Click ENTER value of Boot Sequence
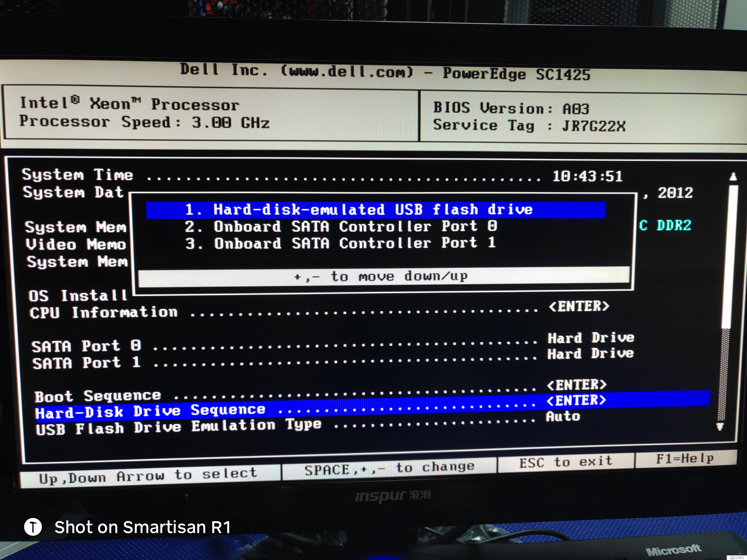Viewport: 747px width, 560px height. 577,385
